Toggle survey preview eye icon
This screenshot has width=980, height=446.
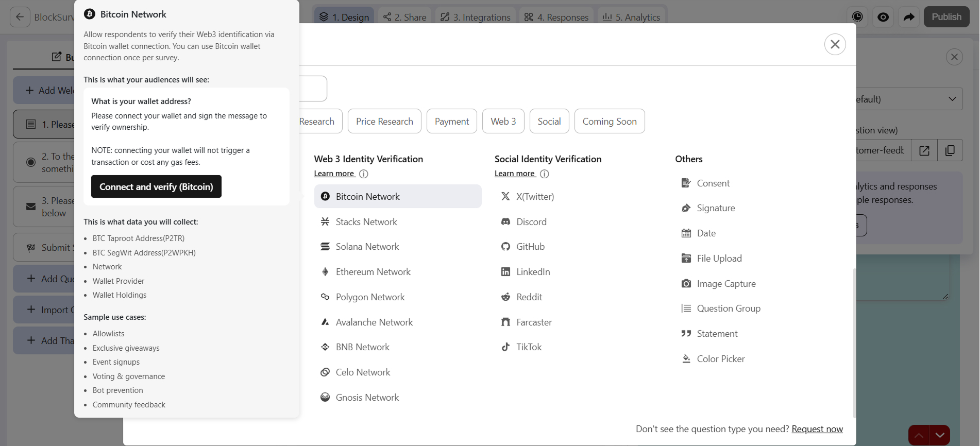click(883, 17)
